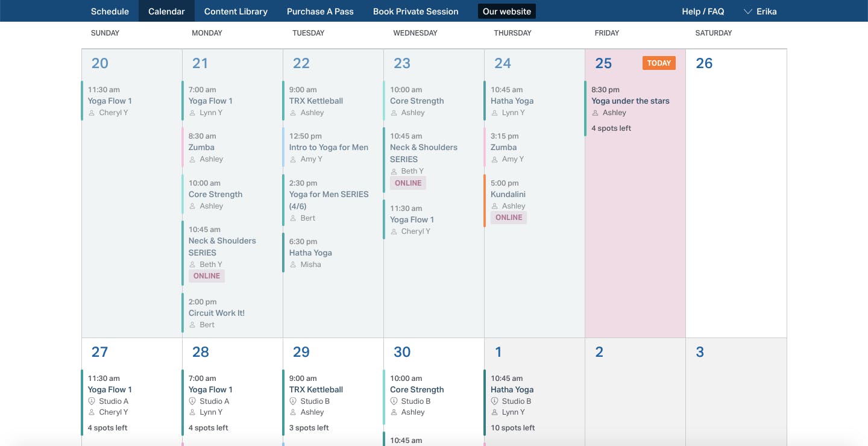This screenshot has height=446, width=868.
Task: Click the location pin icon for Studio B under TRX Kettleball
Action: coord(294,401)
